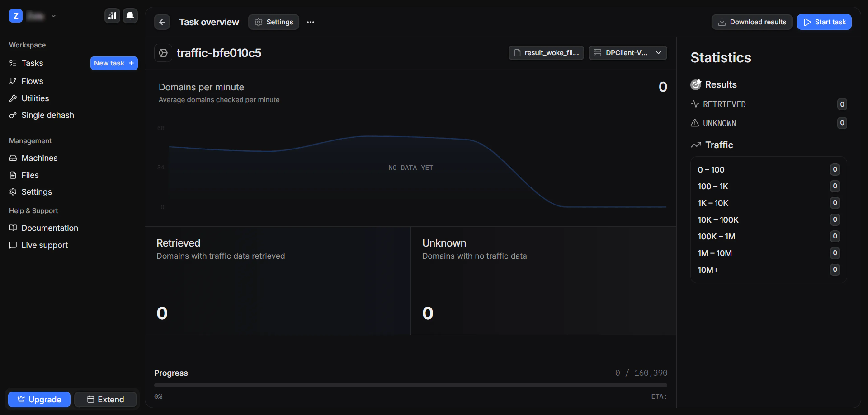Open the bar chart statistics icon
The image size is (868, 415).
point(112,16)
